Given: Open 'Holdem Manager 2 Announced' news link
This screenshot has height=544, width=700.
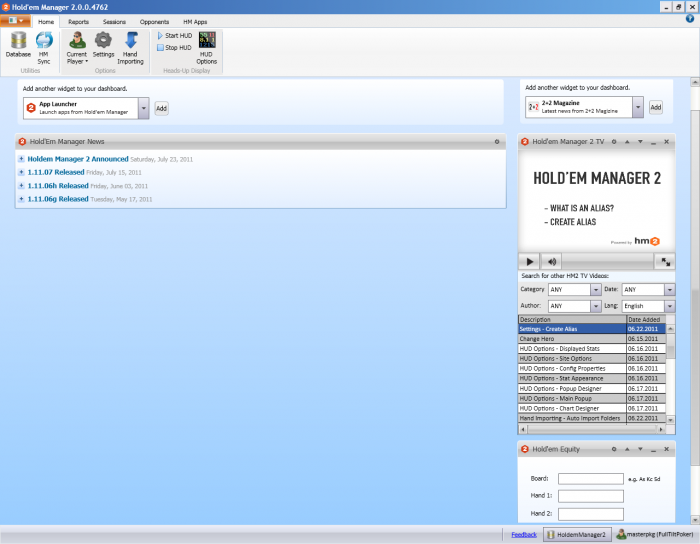Looking at the screenshot, I should click(x=78, y=159).
